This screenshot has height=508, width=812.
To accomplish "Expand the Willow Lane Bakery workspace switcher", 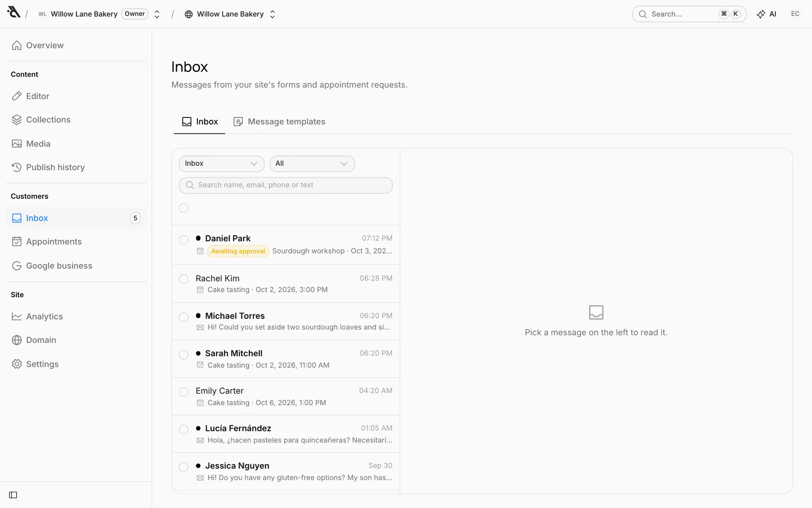I will point(157,14).
